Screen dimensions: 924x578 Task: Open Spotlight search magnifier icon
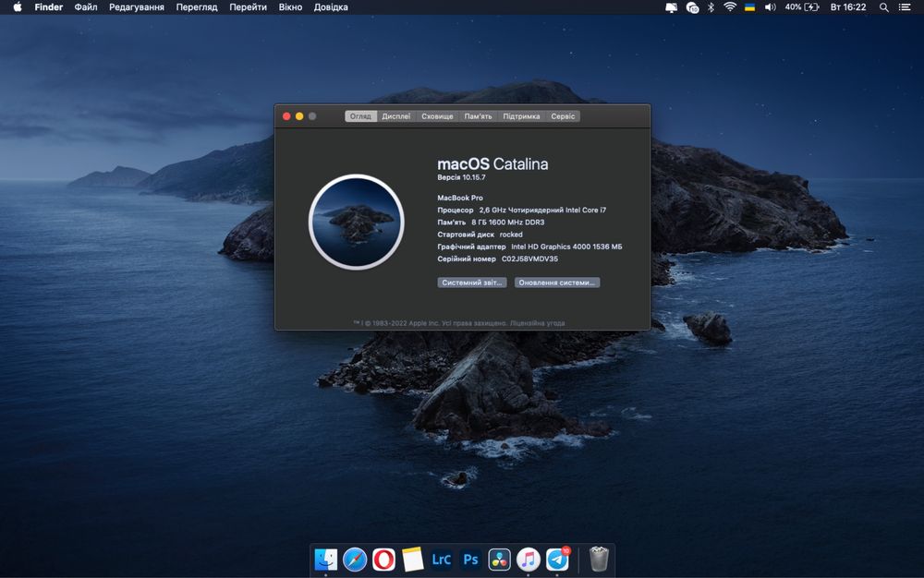pos(884,7)
